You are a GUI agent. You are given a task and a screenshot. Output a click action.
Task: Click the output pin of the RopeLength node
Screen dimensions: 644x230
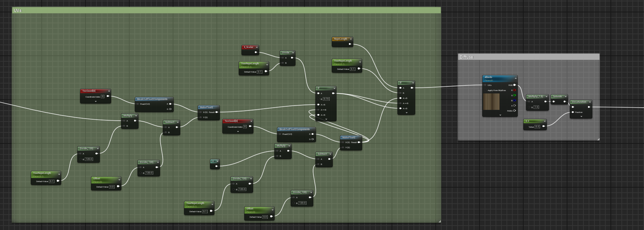(x=350, y=44)
